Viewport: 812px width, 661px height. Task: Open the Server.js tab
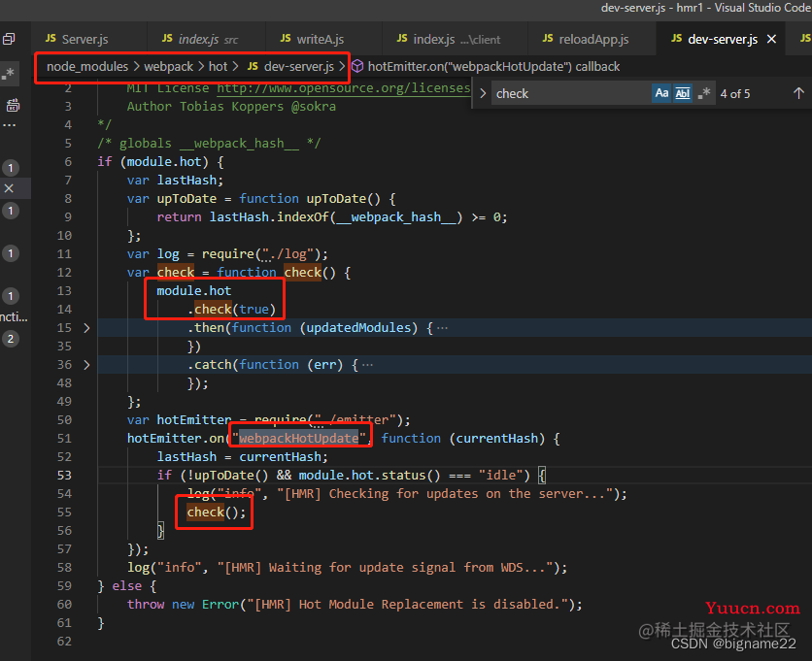77,40
